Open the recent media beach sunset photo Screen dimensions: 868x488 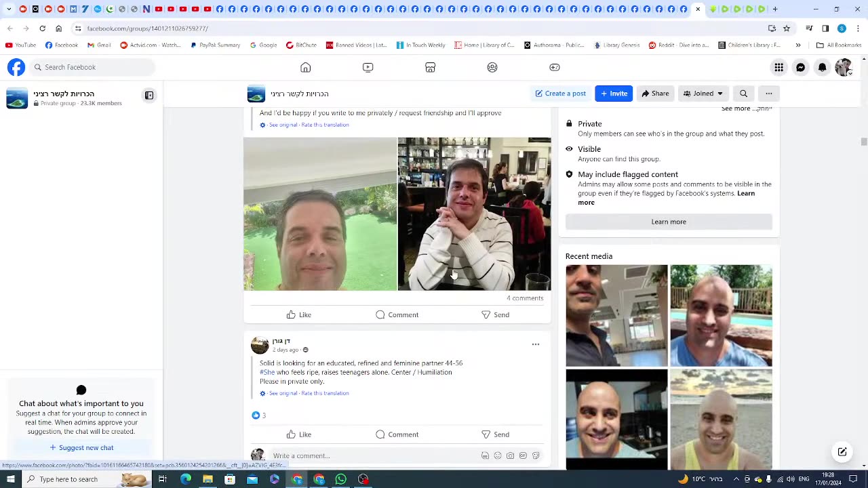coord(721,420)
